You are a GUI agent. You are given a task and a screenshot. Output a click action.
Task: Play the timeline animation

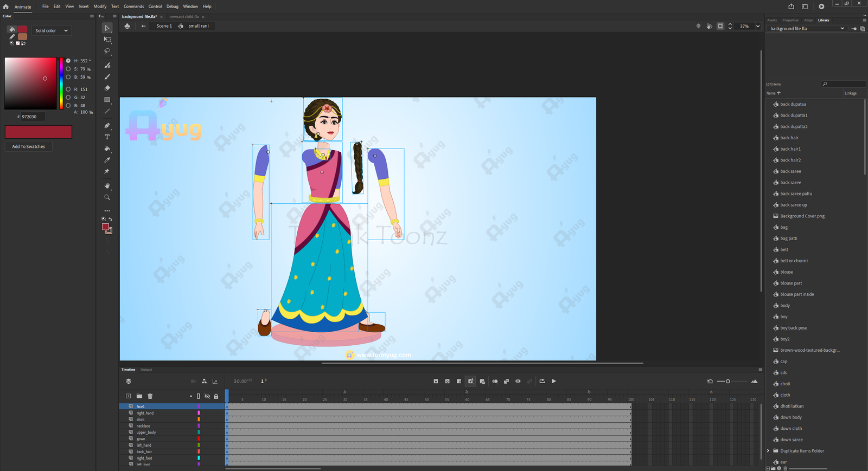point(554,381)
